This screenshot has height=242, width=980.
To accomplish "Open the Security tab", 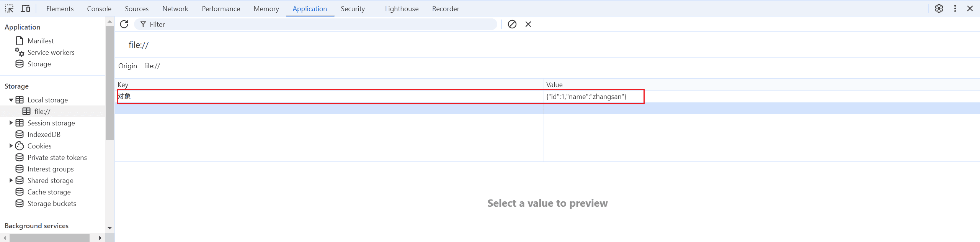I will click(x=353, y=8).
